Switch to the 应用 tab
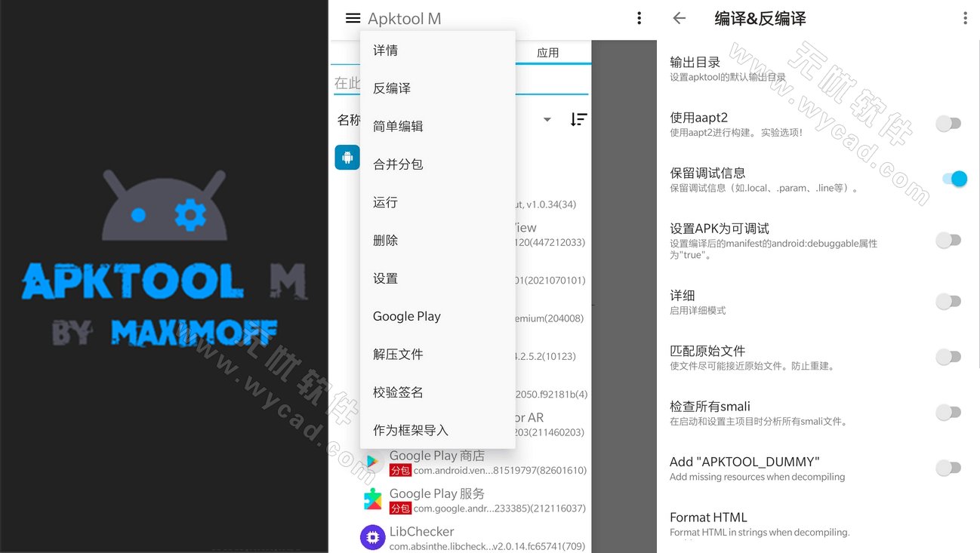The width and height of the screenshot is (980, 553). (548, 53)
